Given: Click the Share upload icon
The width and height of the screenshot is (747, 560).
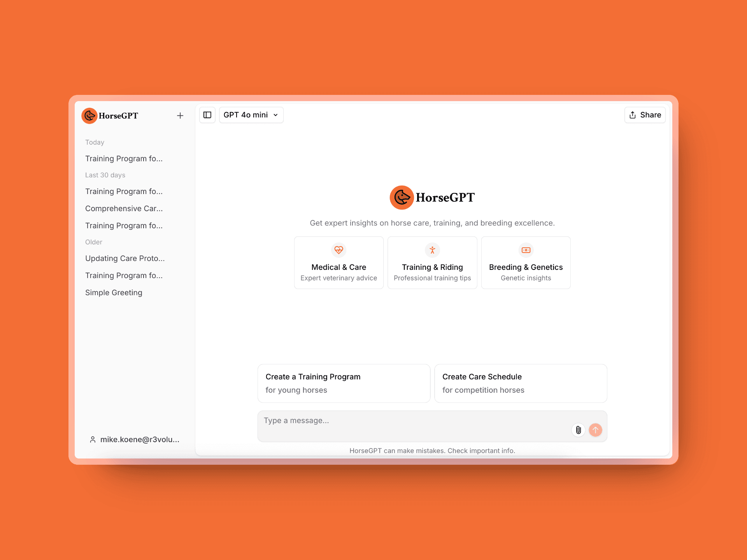Looking at the screenshot, I should point(633,115).
